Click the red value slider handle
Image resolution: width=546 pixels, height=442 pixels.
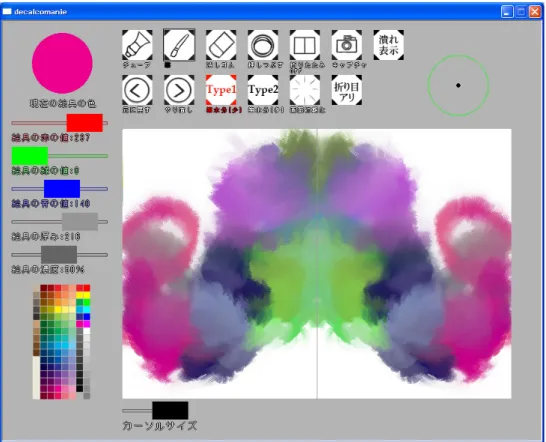point(85,123)
